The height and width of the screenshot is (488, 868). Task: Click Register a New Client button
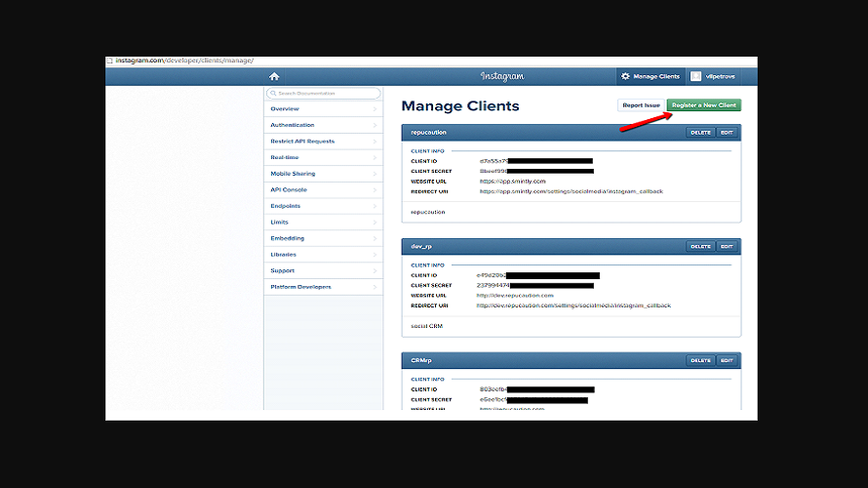coord(703,105)
